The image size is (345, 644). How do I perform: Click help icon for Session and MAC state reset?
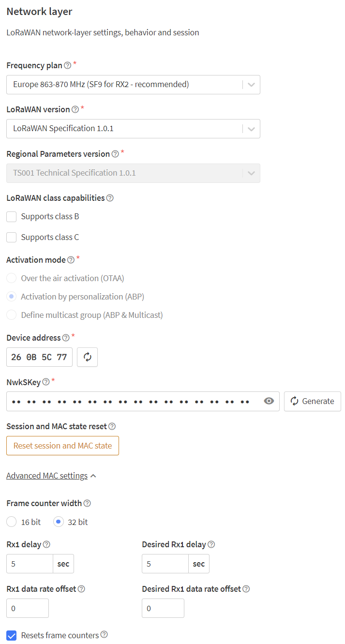112,426
